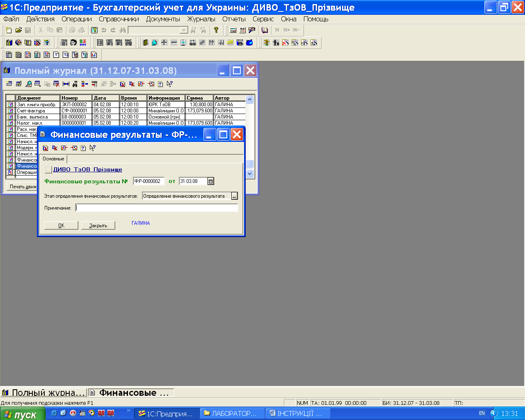Click in the Примечание text field
This screenshot has width=525, height=420.
click(157, 208)
